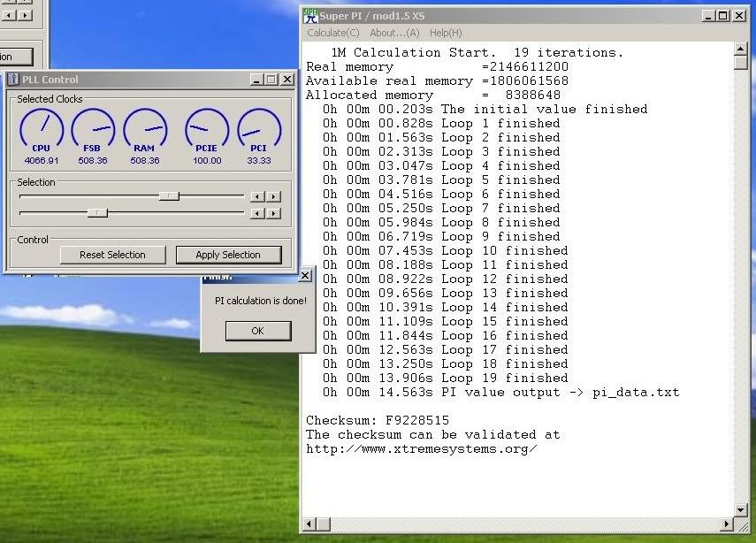This screenshot has width=756, height=543.
Task: Click the lower Selection slider thumb
Action: point(97,213)
